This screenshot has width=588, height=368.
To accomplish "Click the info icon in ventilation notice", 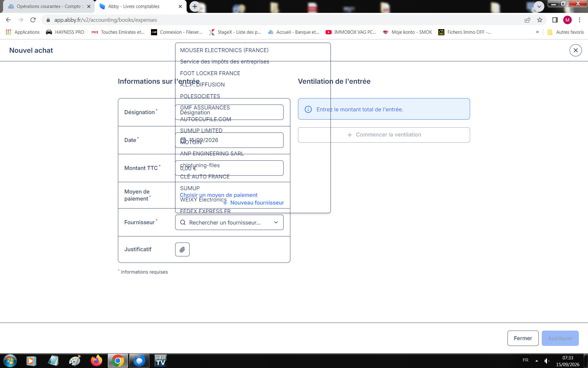I will pyautogui.click(x=308, y=109).
